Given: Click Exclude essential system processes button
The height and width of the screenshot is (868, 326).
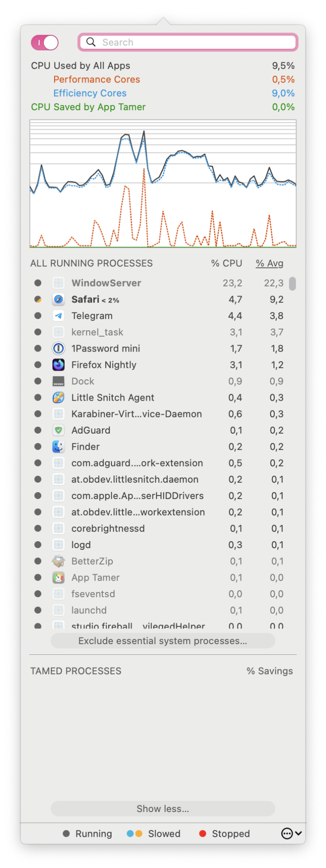Looking at the screenshot, I should (x=163, y=641).
